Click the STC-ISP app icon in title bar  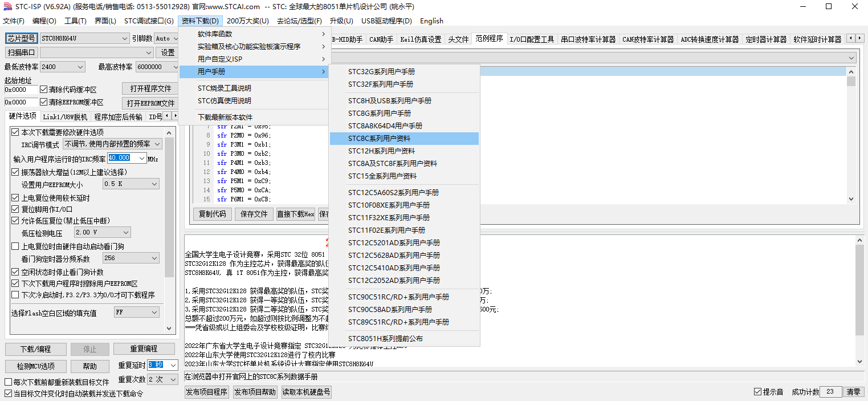tap(8, 7)
